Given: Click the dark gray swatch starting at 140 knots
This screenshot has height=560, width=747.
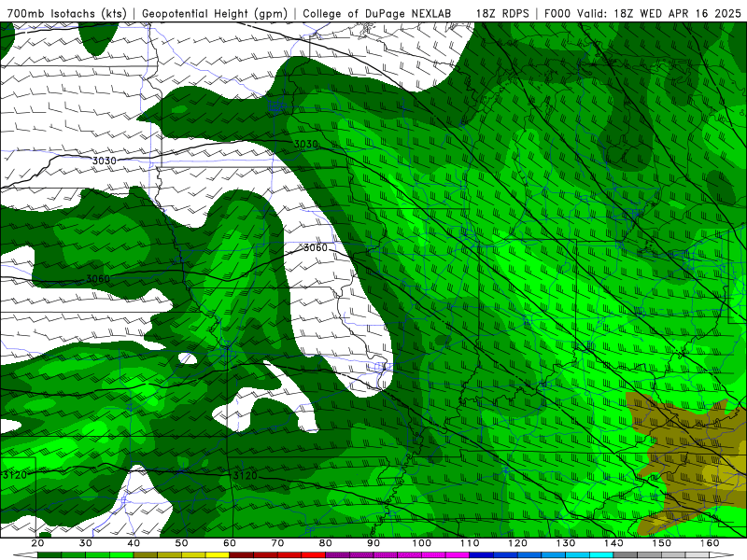Looking at the screenshot, I should coord(625,554).
